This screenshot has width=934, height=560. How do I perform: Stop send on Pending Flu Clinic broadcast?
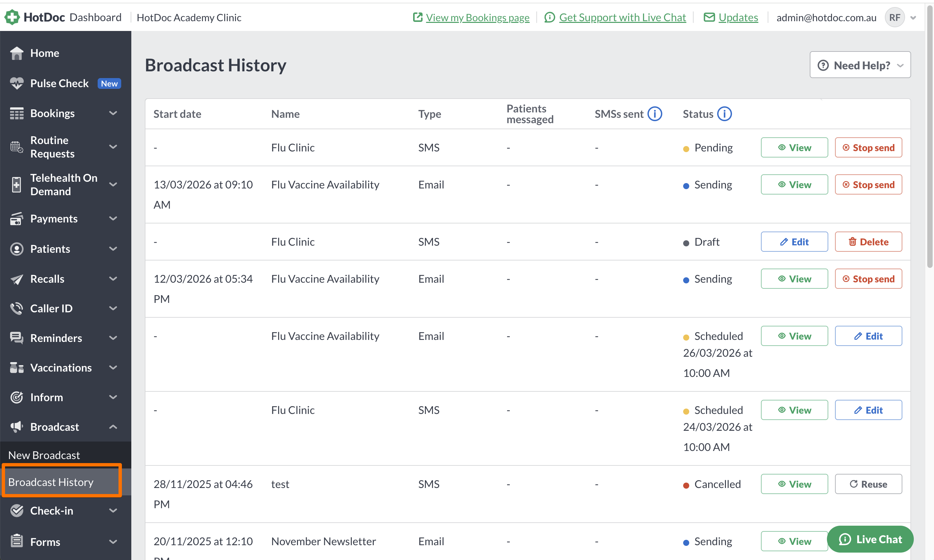(868, 147)
